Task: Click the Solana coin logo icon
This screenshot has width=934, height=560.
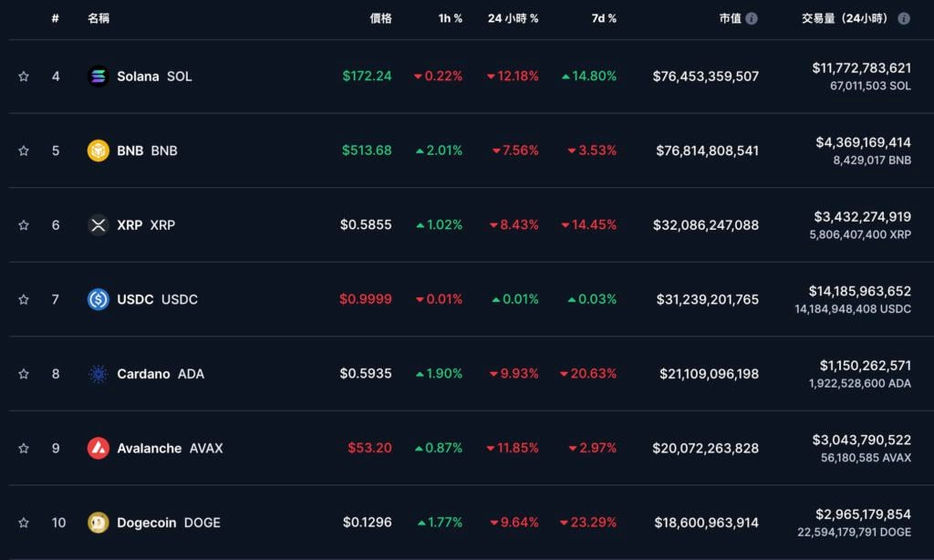Action: pyautogui.click(x=99, y=77)
